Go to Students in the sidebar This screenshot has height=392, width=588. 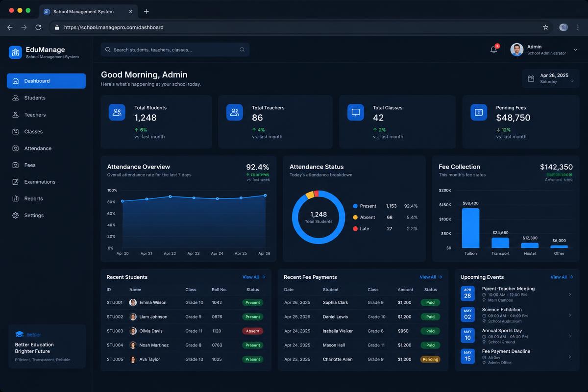[46, 98]
